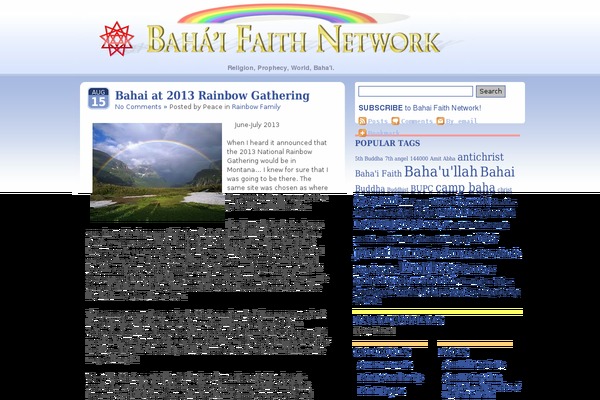
Task: Click the SUBSCRIBE to Bahai Faith Network text
Action: pos(420,108)
